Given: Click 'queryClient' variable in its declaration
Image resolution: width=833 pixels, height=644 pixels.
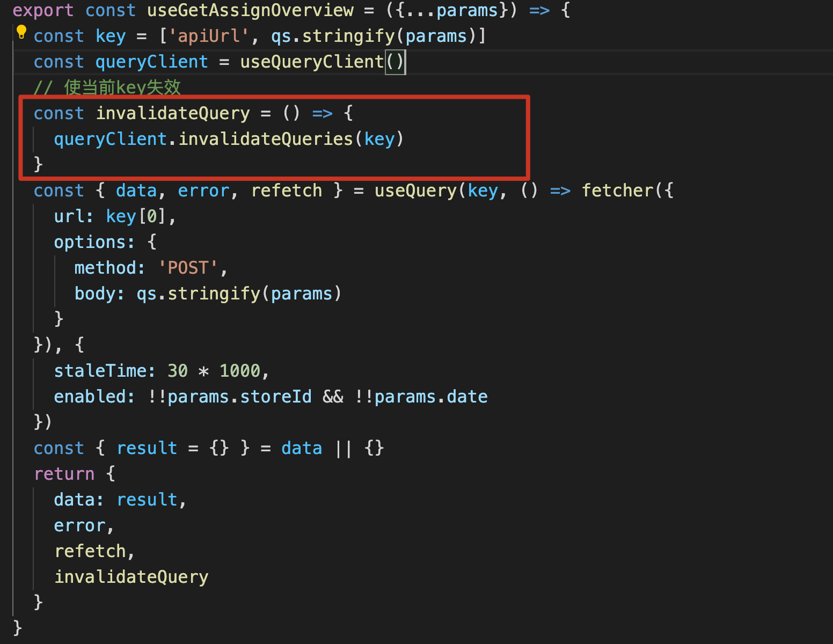Looking at the screenshot, I should pos(151,62).
